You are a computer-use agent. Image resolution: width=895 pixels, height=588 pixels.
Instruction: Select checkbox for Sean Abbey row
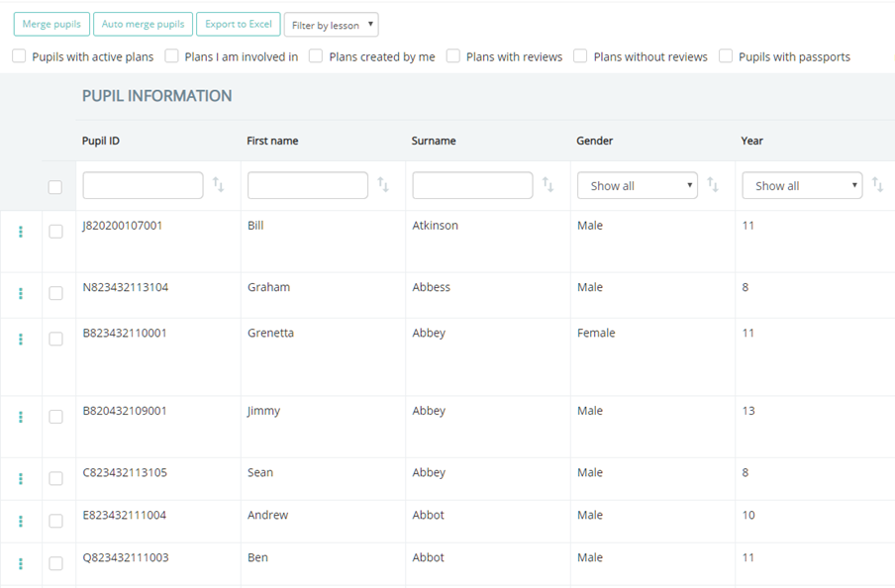click(55, 478)
